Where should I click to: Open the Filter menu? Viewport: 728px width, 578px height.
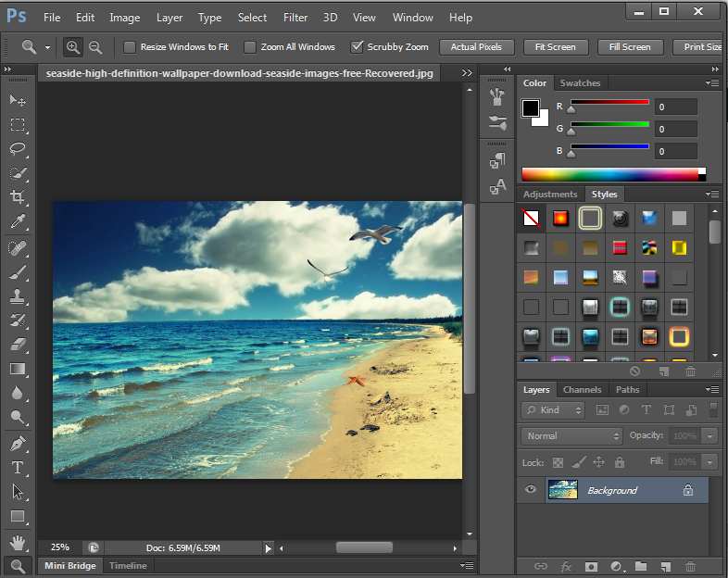point(295,18)
